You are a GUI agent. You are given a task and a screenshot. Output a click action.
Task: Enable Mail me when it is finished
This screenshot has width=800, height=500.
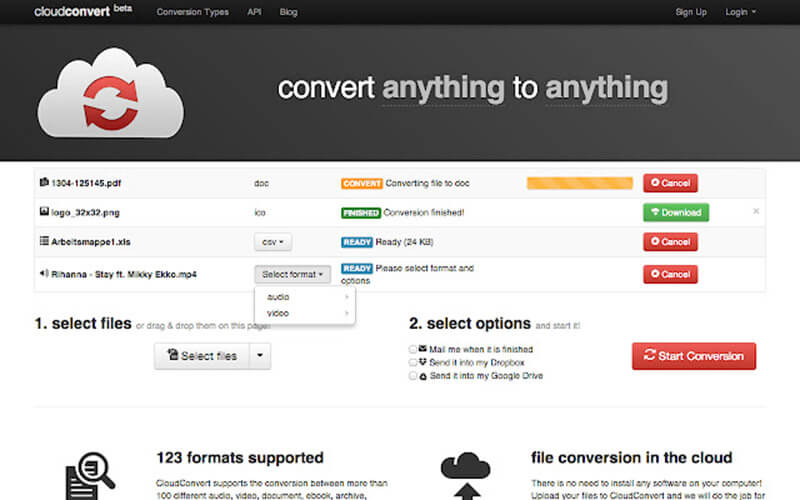[x=413, y=349]
